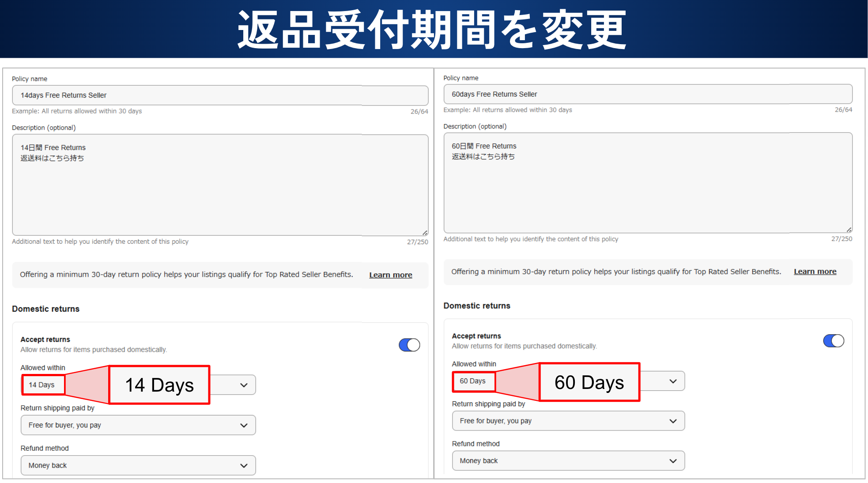Image resolution: width=868 pixels, height=483 pixels.
Task: Toggle Accept returns switch in right panel
Action: pyautogui.click(x=833, y=341)
